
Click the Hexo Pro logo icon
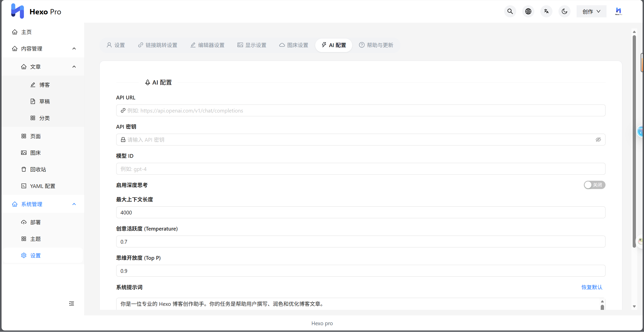tap(17, 11)
